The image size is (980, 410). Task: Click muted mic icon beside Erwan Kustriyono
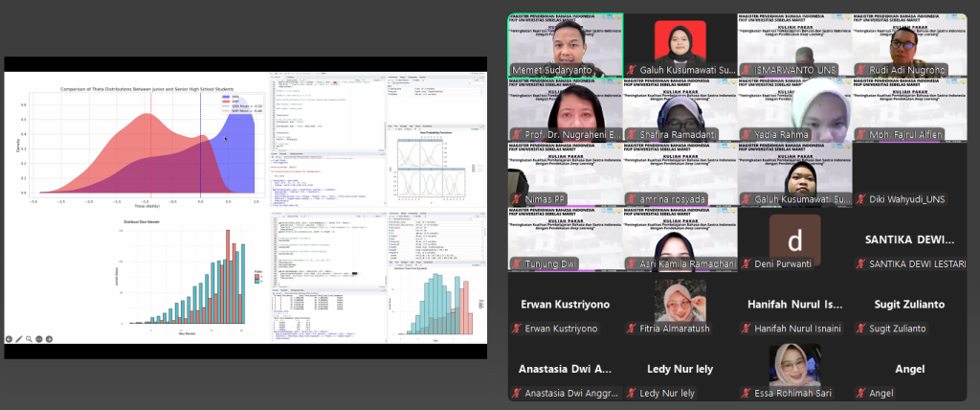click(517, 329)
